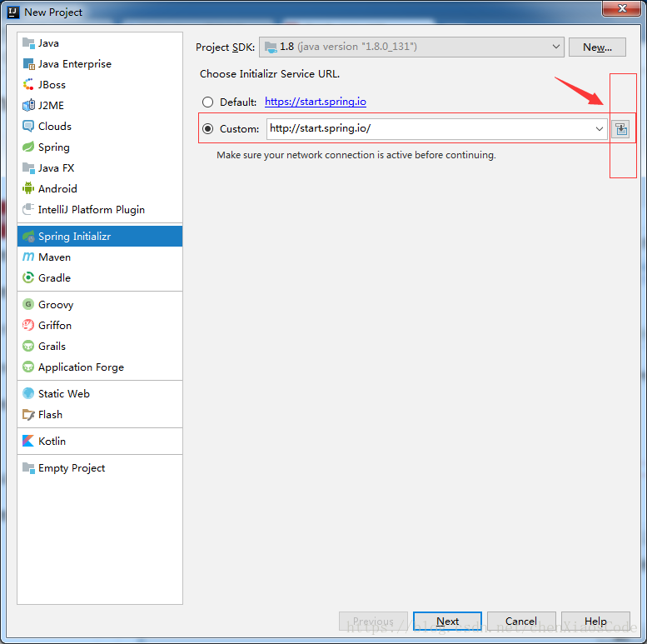
Task: Select the Custom service URL radio button
Action: click(207, 129)
